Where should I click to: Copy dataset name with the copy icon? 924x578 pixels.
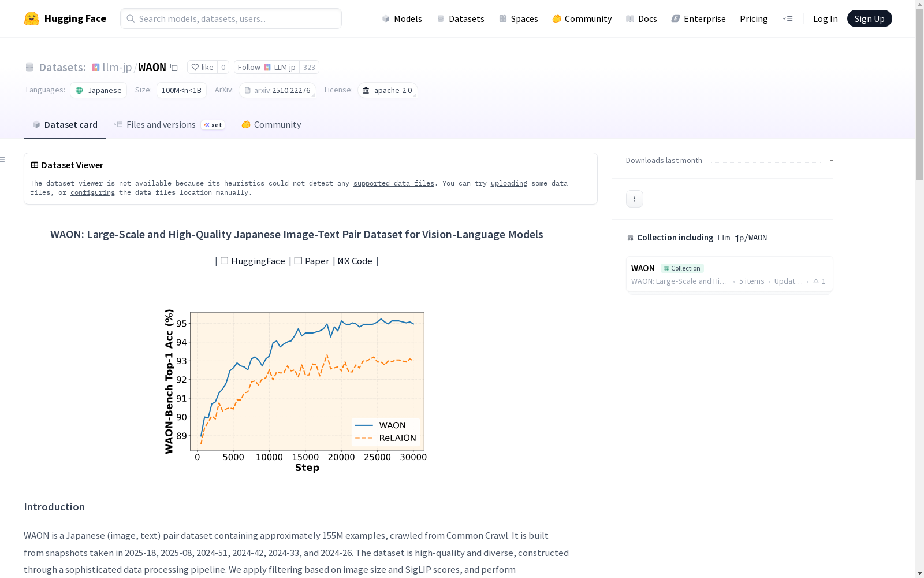[174, 67]
